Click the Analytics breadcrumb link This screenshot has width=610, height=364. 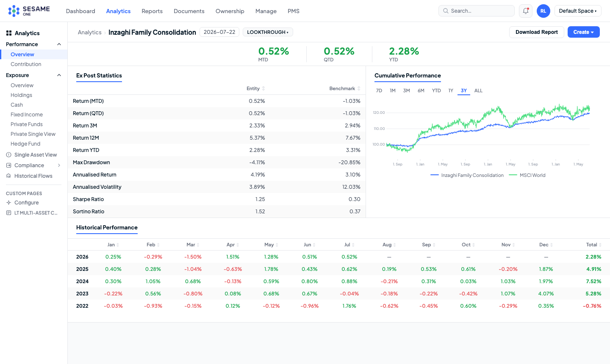90,32
